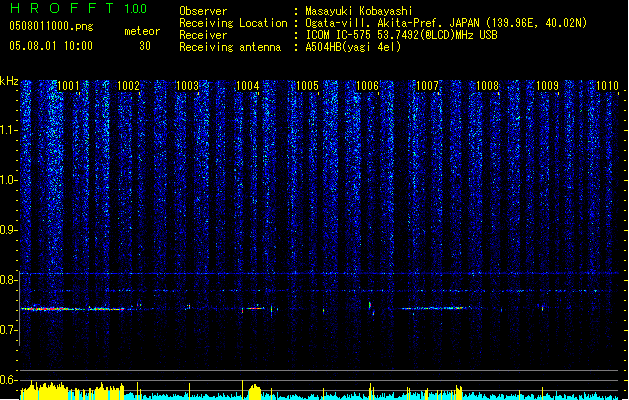629x400 pixels.
Task: Click the 1003 time marker
Action: [188, 86]
